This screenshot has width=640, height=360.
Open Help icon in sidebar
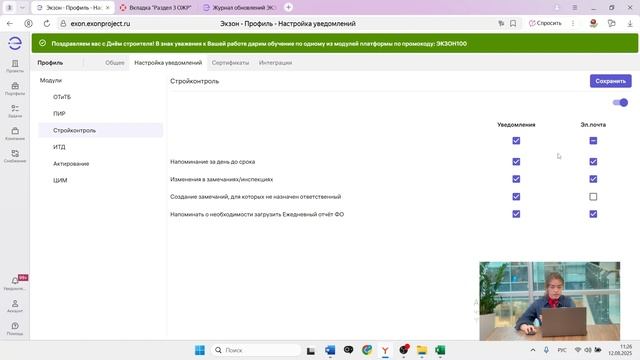click(15, 329)
